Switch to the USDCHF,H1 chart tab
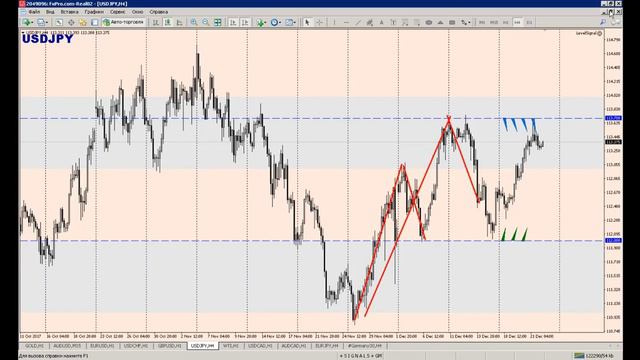Image resolution: width=640 pixels, height=360 pixels. pos(136,346)
